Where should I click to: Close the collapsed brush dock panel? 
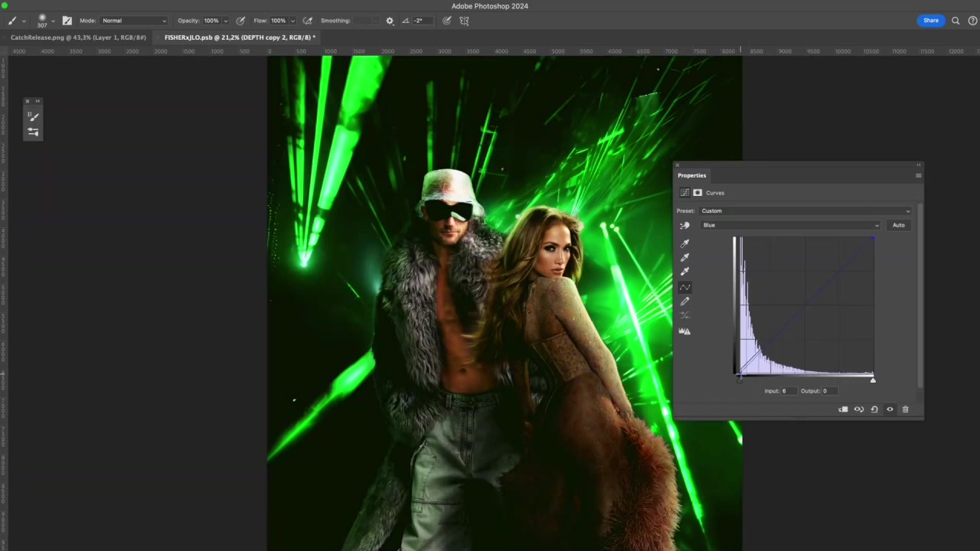point(28,101)
